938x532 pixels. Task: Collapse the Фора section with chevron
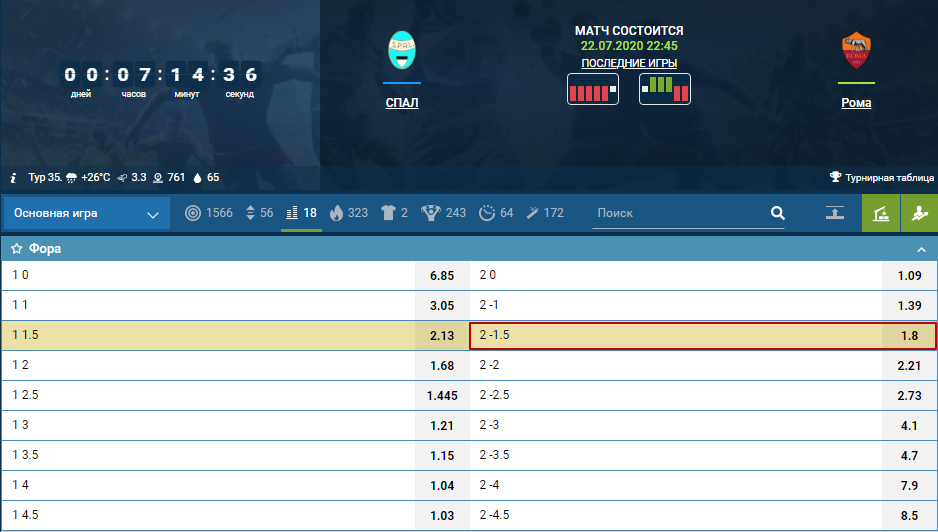pos(921,249)
